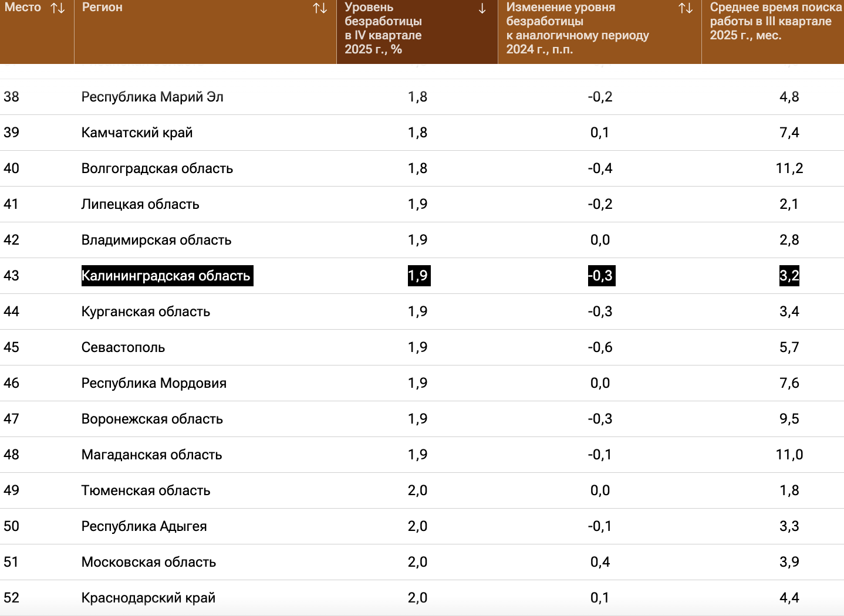
Task: Click Владимирская область row label
Action: click(156, 240)
